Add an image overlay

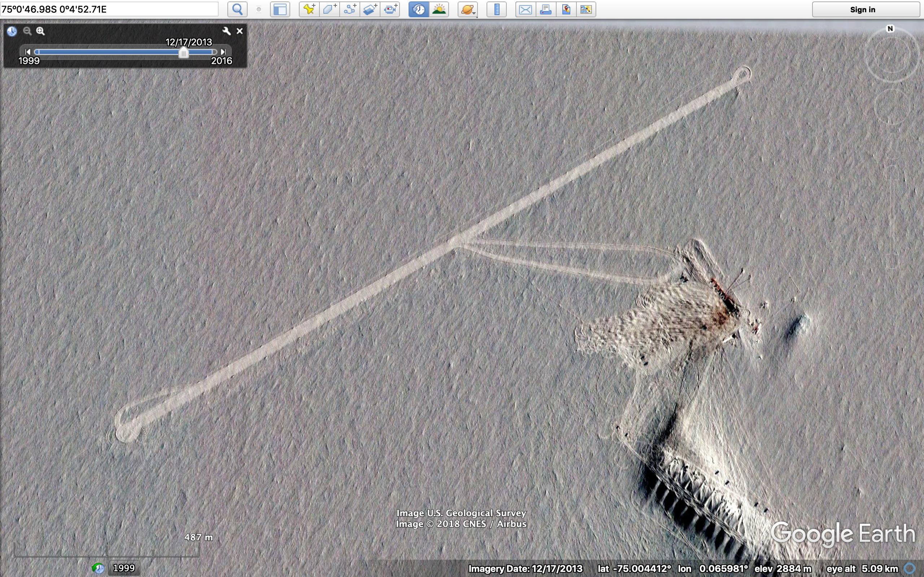pos(370,9)
